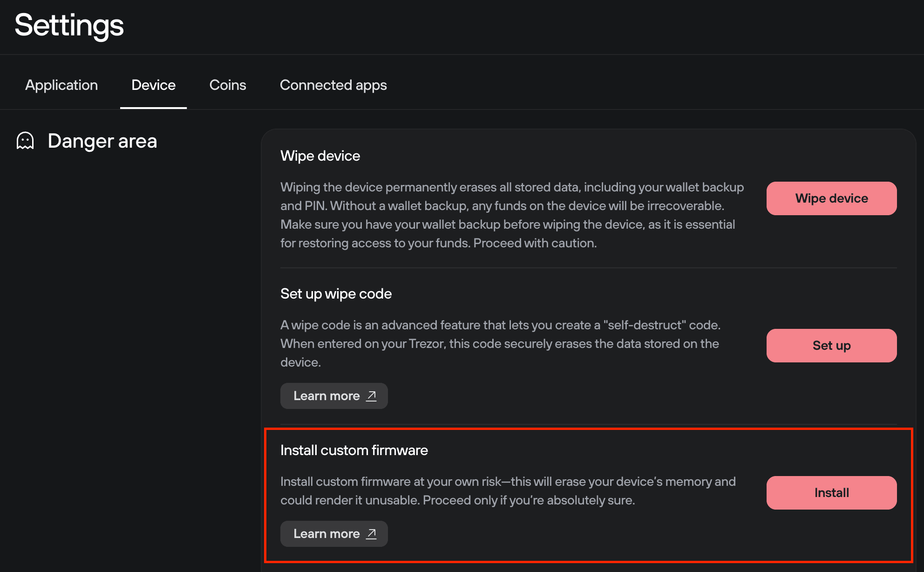Image resolution: width=924 pixels, height=572 pixels.
Task: Select the Device tab
Action: click(153, 85)
